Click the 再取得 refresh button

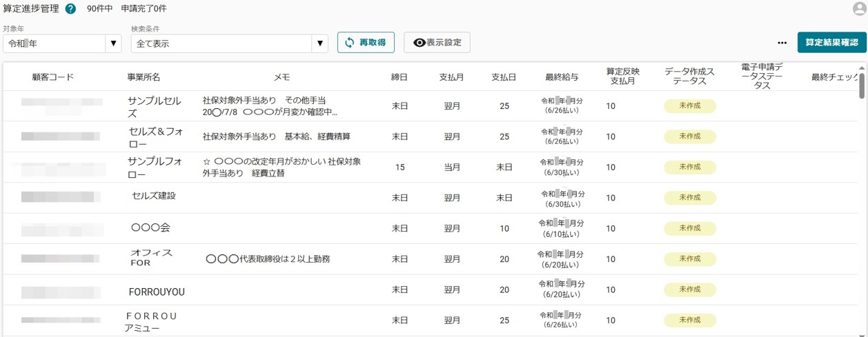(366, 42)
